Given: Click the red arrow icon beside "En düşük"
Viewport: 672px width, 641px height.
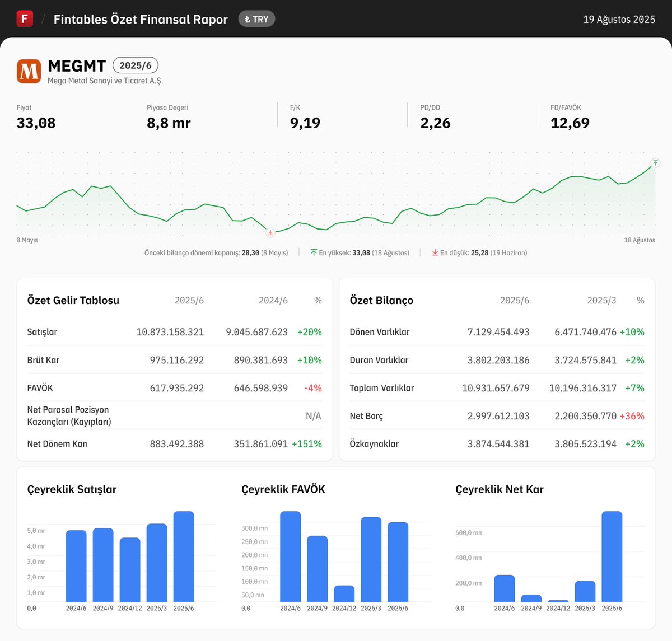Looking at the screenshot, I should [x=435, y=252].
